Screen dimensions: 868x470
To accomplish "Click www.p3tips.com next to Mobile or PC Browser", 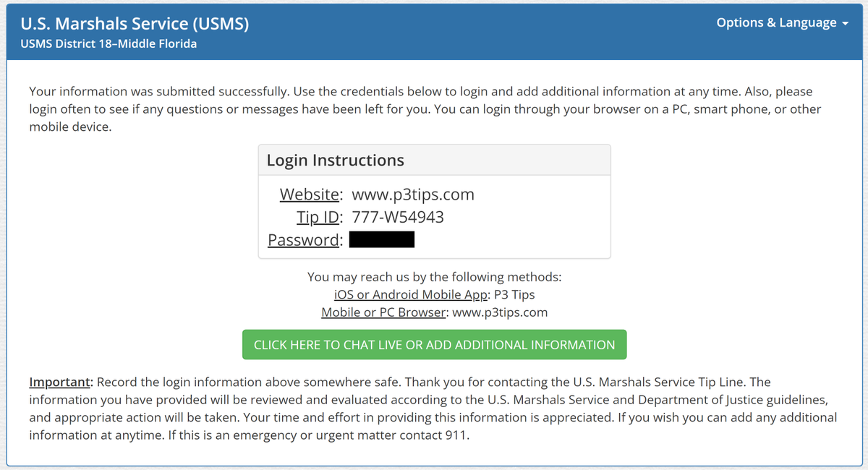I will [x=500, y=313].
